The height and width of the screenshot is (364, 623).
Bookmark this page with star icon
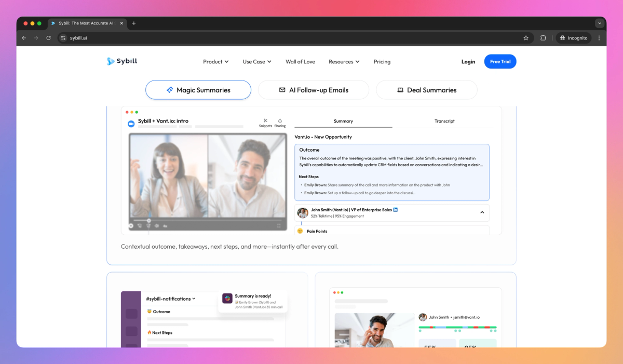click(526, 38)
